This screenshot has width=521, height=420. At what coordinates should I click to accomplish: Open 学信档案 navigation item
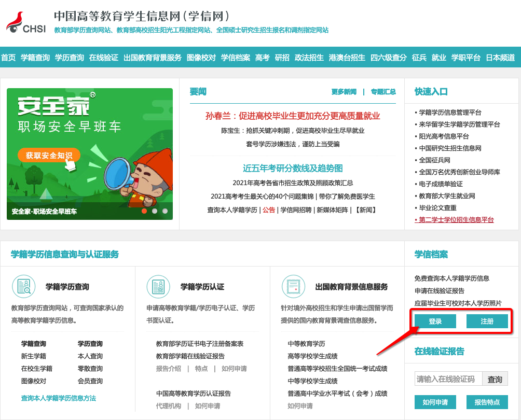coord(236,58)
